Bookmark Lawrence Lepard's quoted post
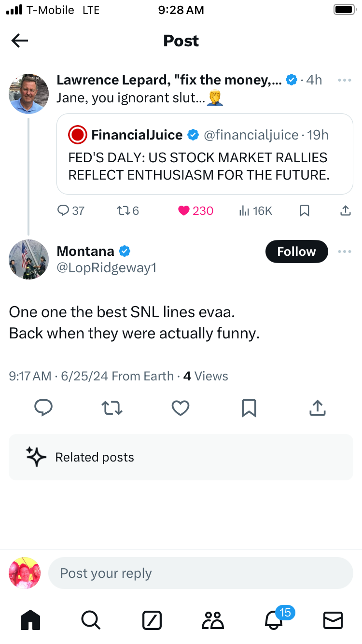Image resolution: width=362 pixels, height=644 pixels. [305, 210]
